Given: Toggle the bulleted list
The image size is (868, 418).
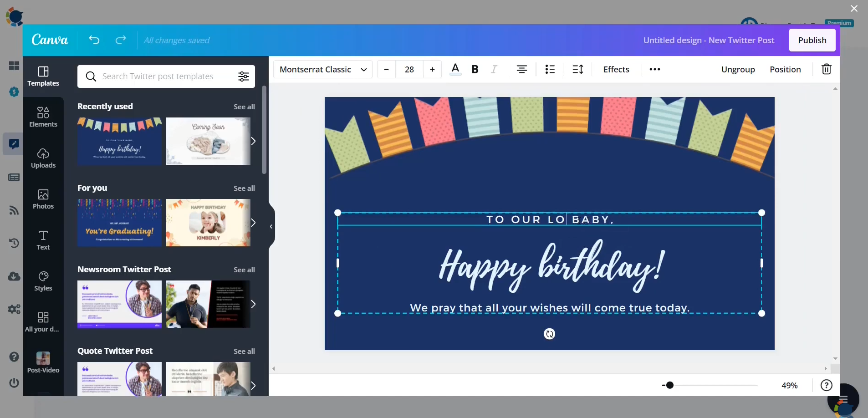Looking at the screenshot, I should (x=550, y=69).
